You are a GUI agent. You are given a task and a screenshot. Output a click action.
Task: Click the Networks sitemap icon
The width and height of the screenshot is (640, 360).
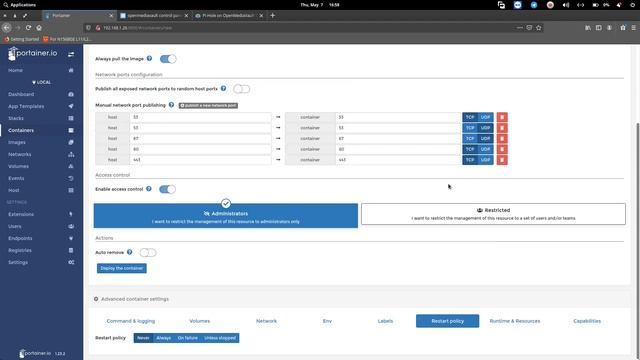click(x=71, y=154)
